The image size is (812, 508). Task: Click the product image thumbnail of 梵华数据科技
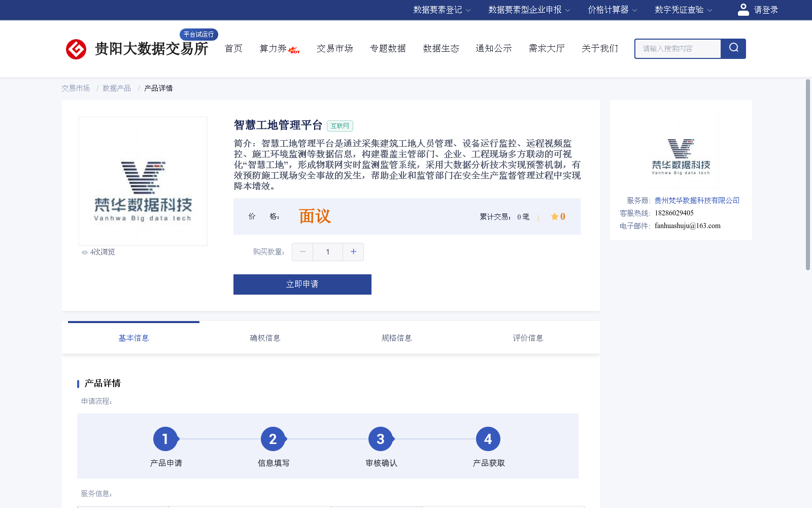click(x=143, y=181)
